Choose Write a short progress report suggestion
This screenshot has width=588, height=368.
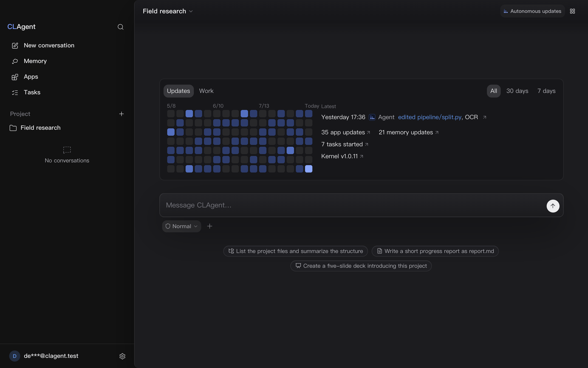coord(435,251)
